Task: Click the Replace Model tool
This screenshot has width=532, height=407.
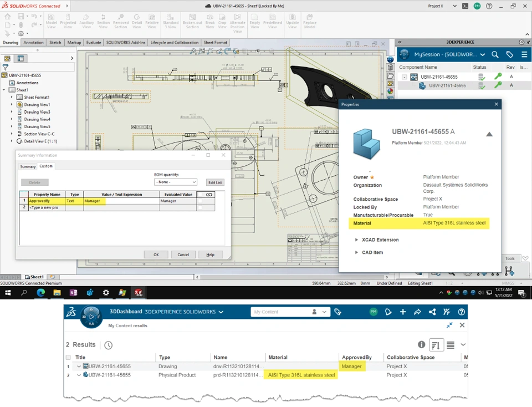Action: pyautogui.click(x=310, y=21)
